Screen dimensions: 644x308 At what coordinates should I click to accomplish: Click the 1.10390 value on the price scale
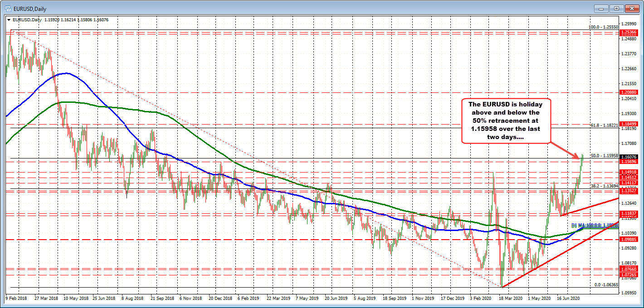[x=629, y=233]
